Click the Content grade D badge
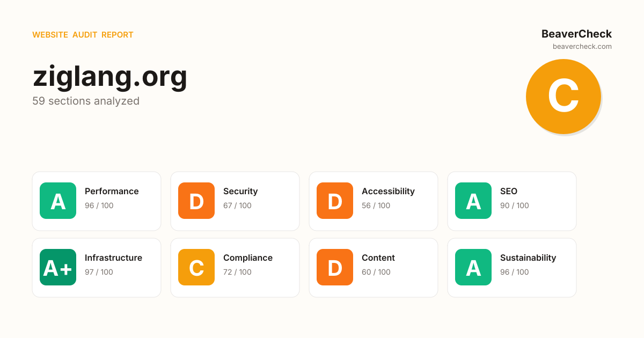 pyautogui.click(x=335, y=267)
